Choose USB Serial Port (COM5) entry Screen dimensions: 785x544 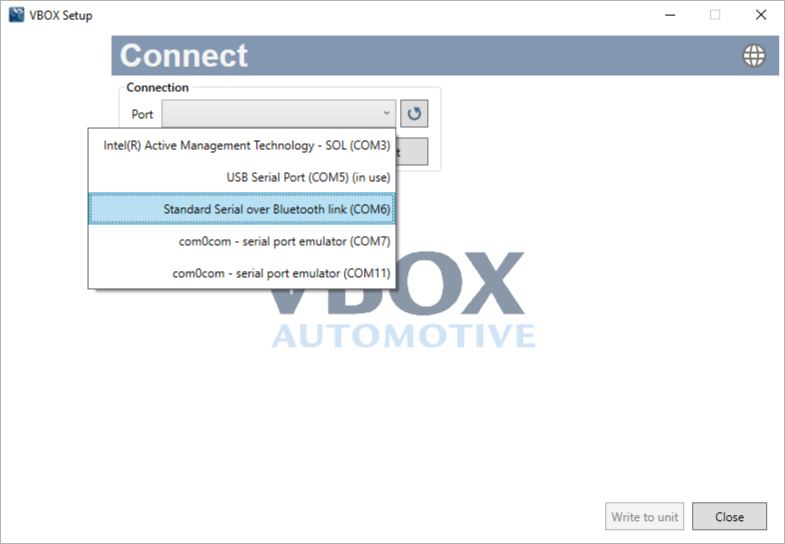tap(242, 177)
